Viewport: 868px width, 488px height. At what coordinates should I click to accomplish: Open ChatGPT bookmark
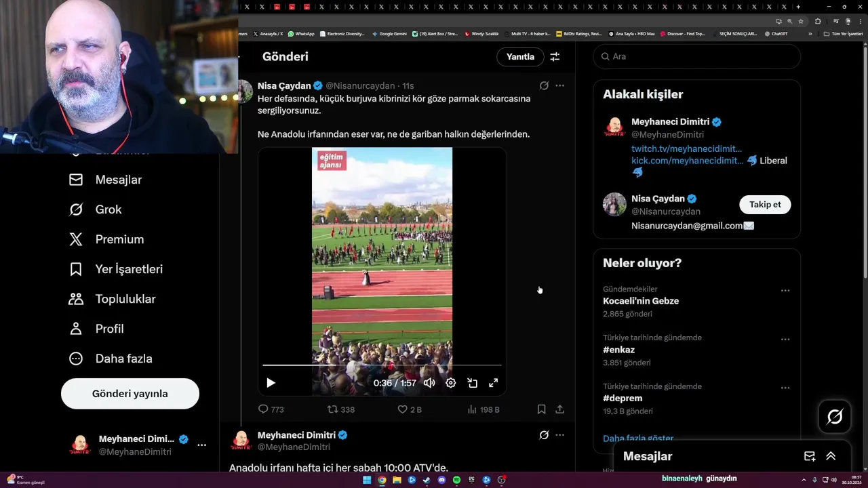776,34
